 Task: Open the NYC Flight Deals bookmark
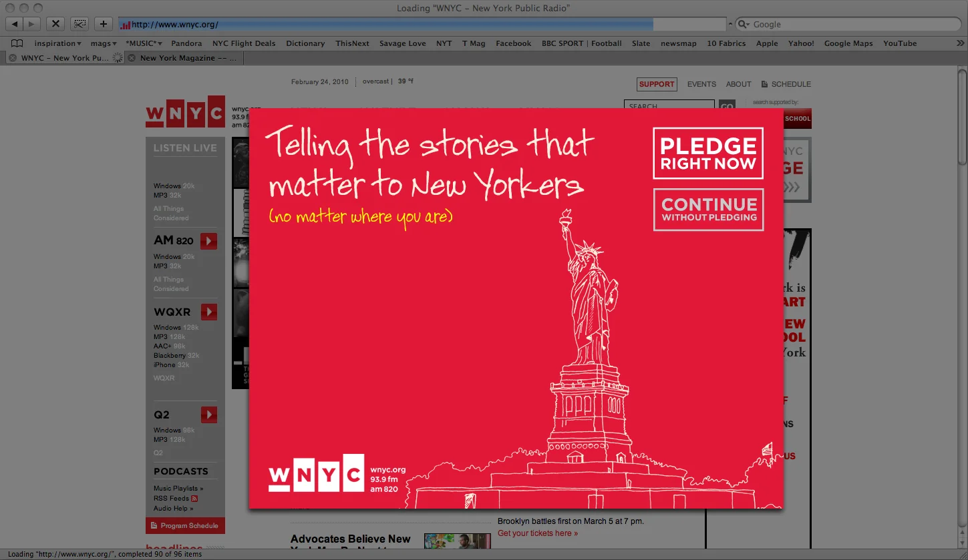244,43
